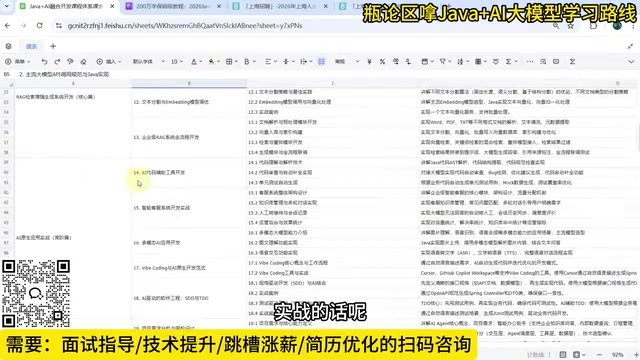The height and width of the screenshot is (360, 640).
Task: Toggle bold formatting B icon
Action: (247, 62)
